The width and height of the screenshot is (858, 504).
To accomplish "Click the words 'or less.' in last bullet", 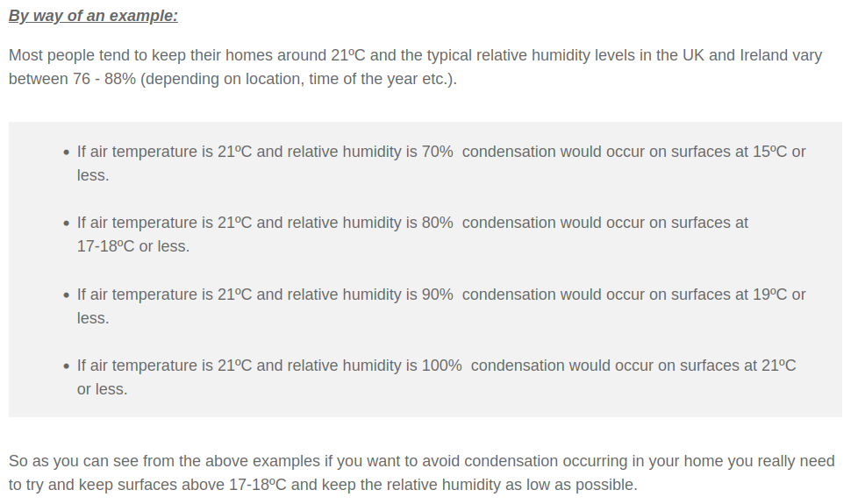I will [103, 389].
